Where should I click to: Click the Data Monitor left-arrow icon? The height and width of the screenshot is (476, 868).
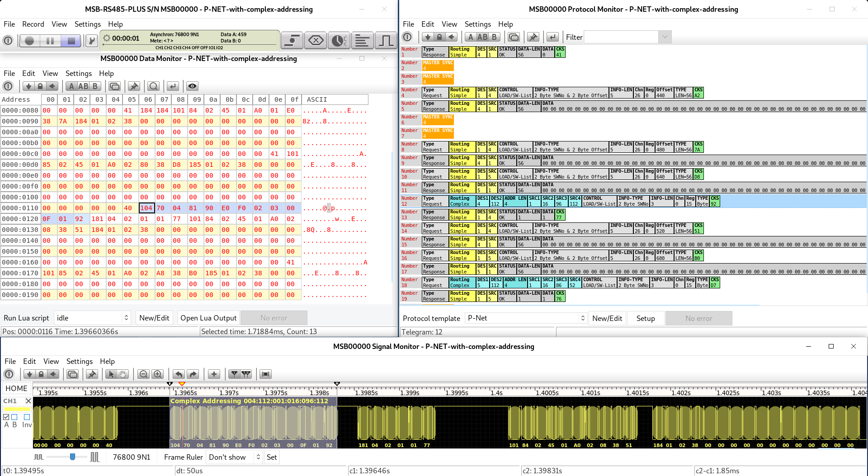click(52, 86)
